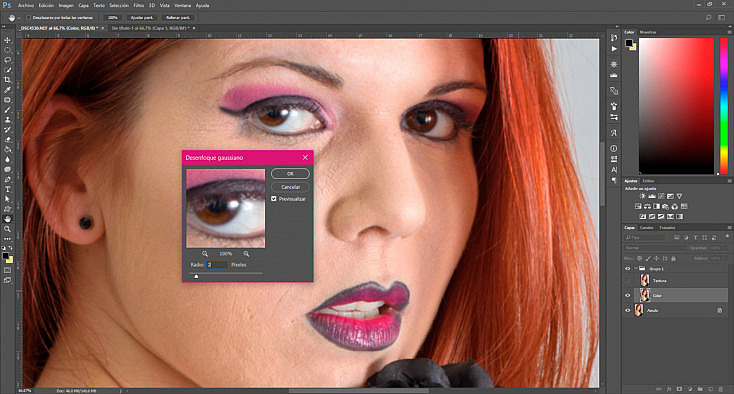Switch to the Sin título-1 document tab
This screenshot has height=394, width=734.
(x=149, y=28)
